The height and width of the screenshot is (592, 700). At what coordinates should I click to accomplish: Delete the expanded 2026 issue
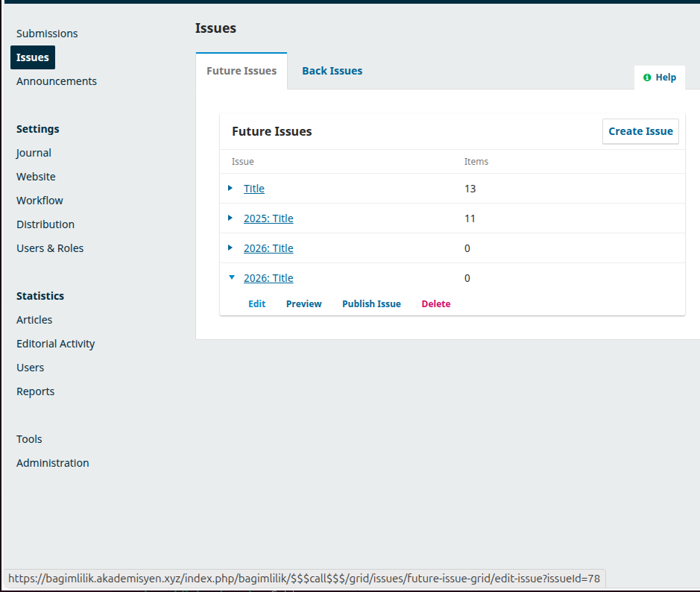[436, 304]
